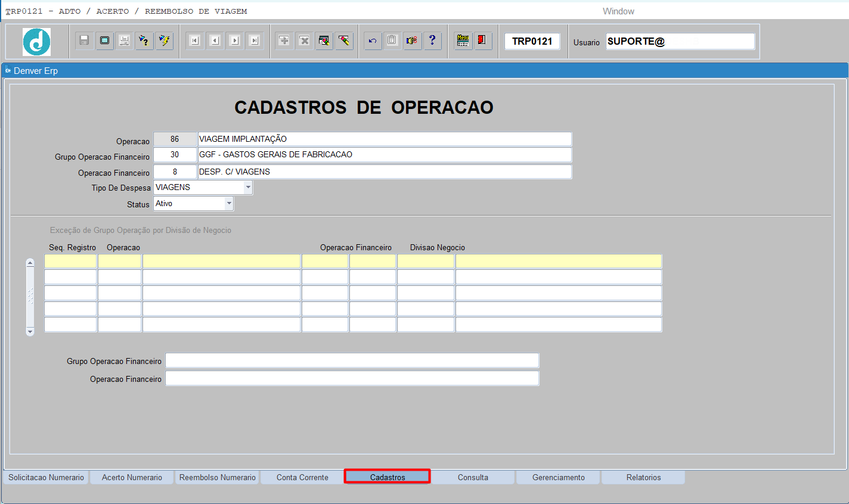Image resolution: width=849 pixels, height=504 pixels.
Task: Click the first Seq. Registro grid cell
Action: point(70,262)
